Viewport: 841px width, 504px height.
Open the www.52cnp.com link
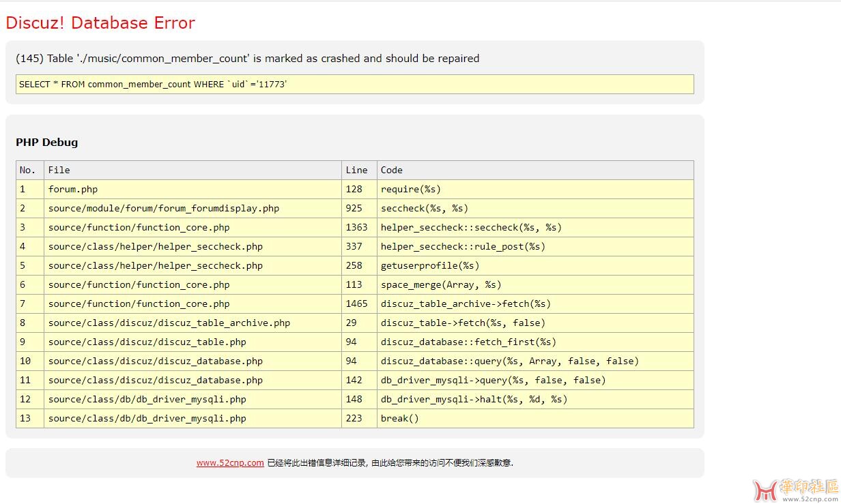pos(230,462)
